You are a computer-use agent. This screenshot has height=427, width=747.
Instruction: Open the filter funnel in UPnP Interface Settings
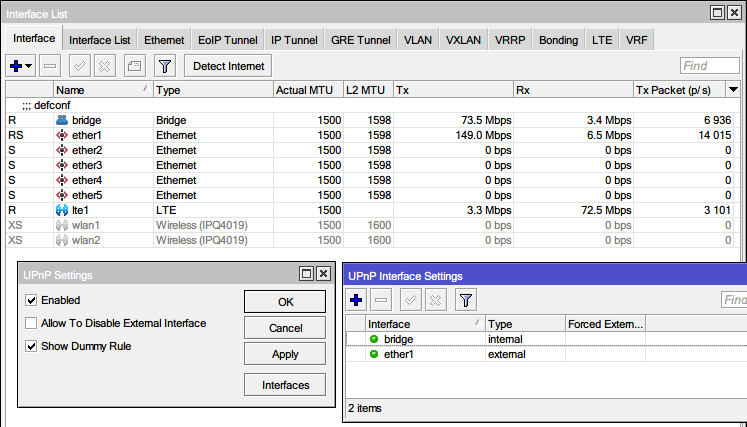tap(466, 300)
